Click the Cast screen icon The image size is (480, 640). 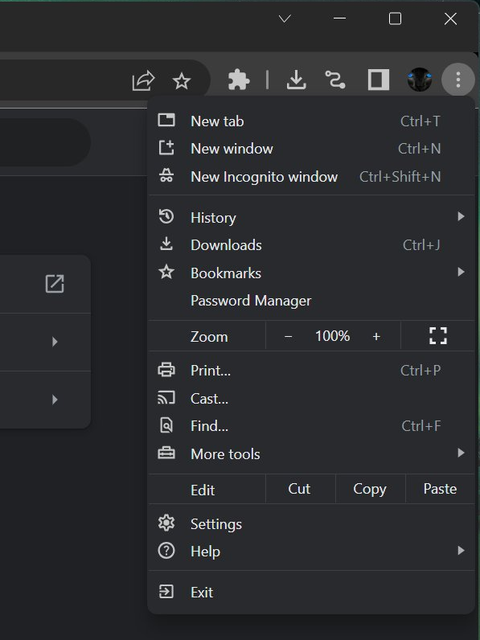166,398
